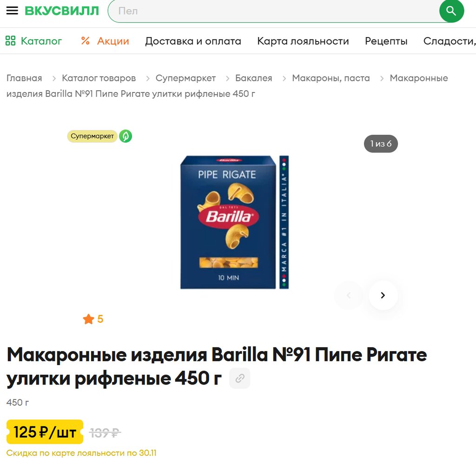Go to Бакалея breadcrumb
Image resolution: width=476 pixels, height=458 pixels.
(x=254, y=78)
